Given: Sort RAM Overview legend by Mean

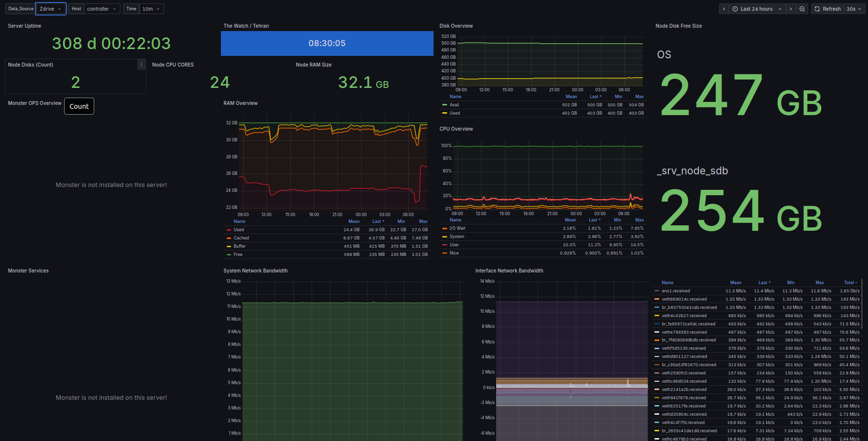Looking at the screenshot, I should click(x=353, y=221).
